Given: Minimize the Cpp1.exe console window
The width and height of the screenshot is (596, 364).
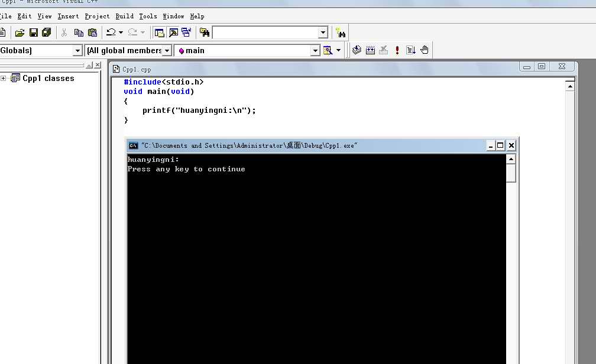Looking at the screenshot, I should 491,145.
